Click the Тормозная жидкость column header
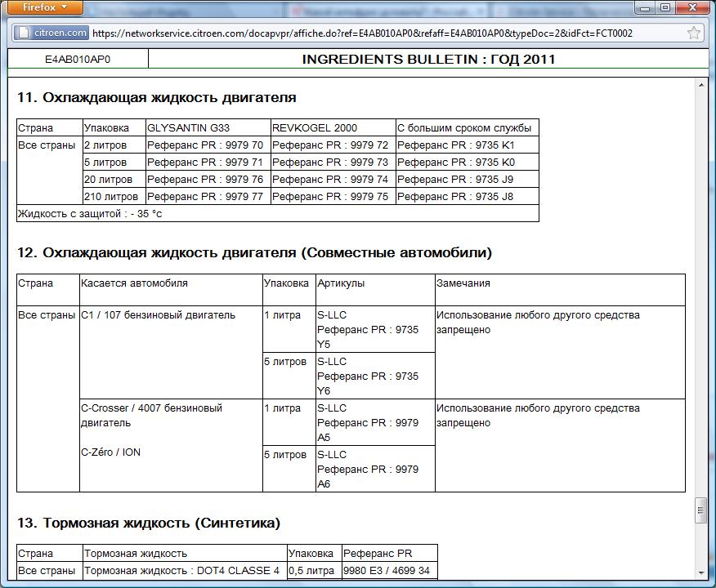Viewport: 716px width, 588px height. coord(185,554)
